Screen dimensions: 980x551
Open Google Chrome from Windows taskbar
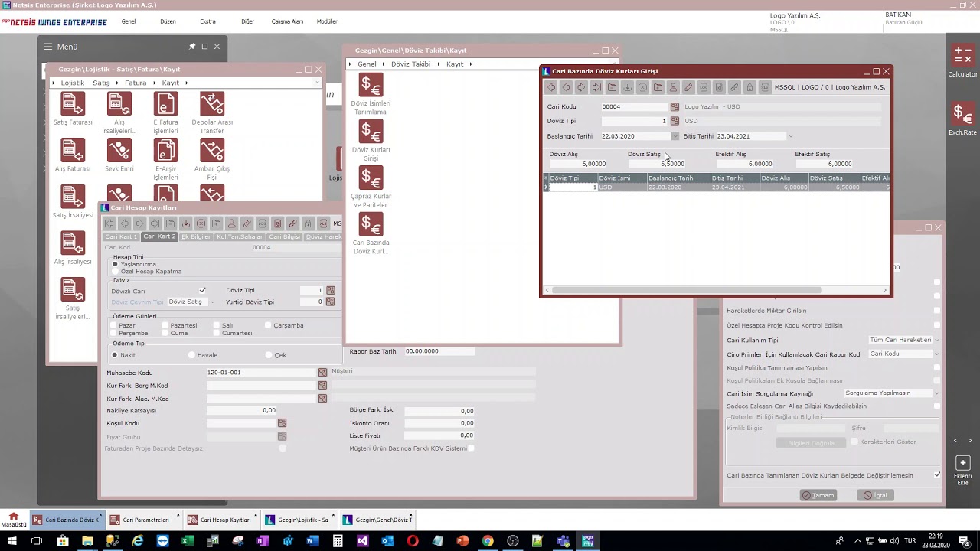(488, 542)
